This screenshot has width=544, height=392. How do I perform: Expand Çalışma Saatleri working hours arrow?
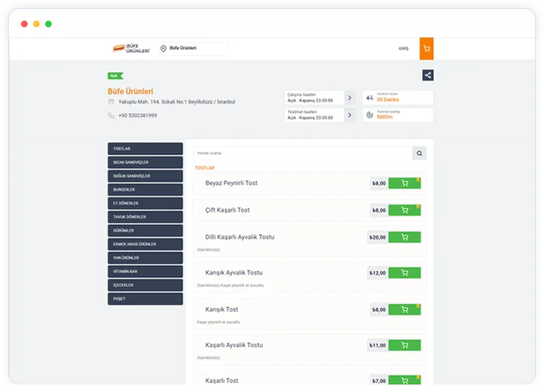[x=350, y=98]
